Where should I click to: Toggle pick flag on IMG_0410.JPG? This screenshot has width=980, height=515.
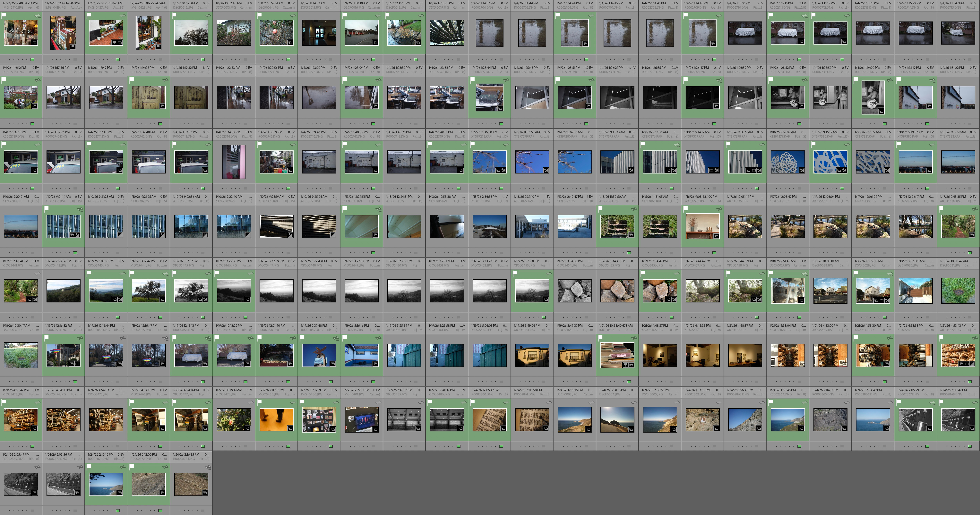(x=4, y=16)
